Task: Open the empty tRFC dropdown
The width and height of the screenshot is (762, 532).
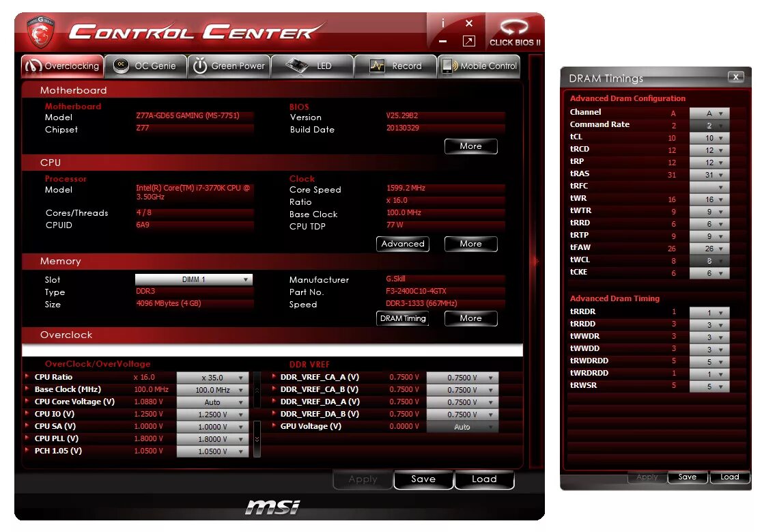Action: tap(709, 187)
